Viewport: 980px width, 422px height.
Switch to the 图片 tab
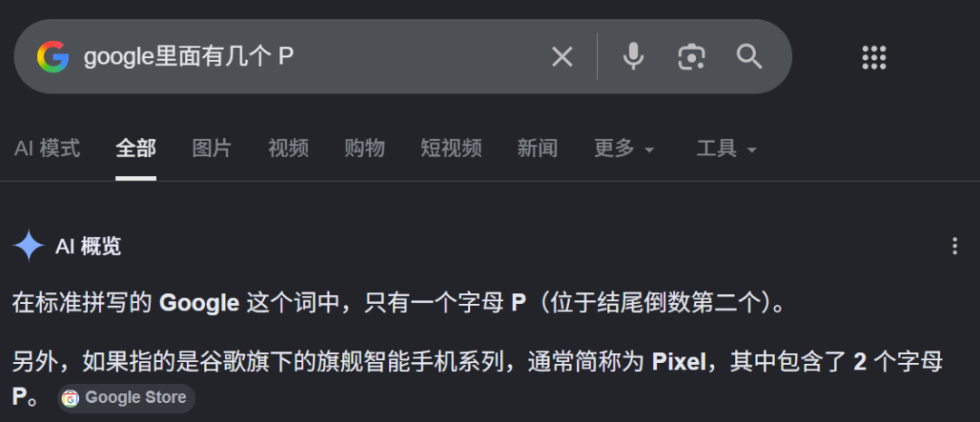pos(211,149)
